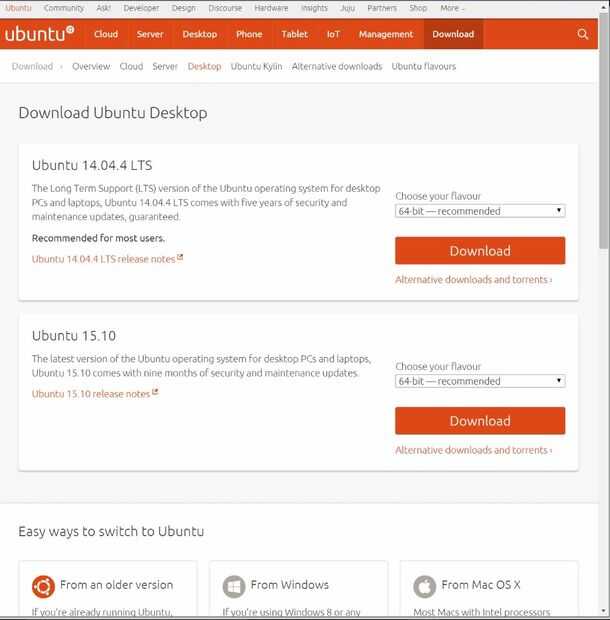
Task: Click the Ubuntu circle icon beside older version
Action: click(43, 586)
